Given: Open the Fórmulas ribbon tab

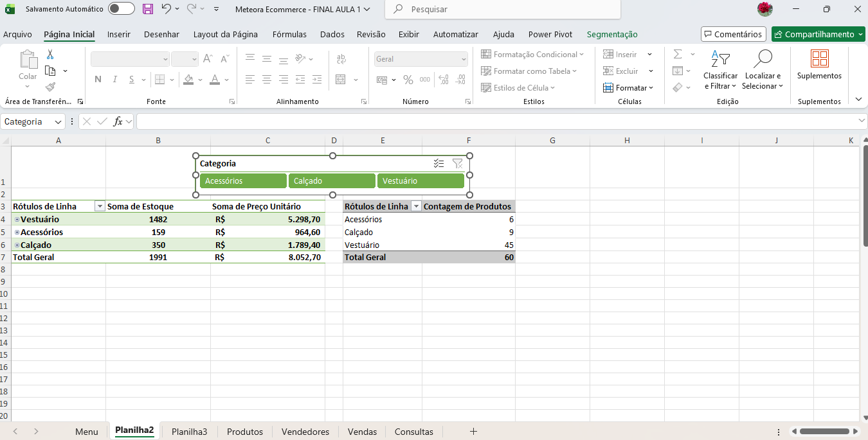Looking at the screenshot, I should click(289, 35).
